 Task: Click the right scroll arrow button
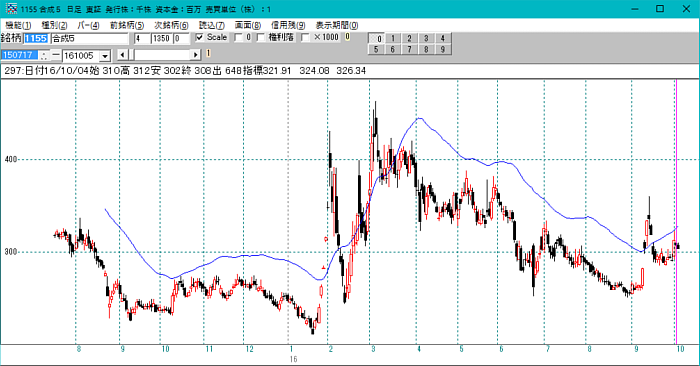(x=196, y=55)
